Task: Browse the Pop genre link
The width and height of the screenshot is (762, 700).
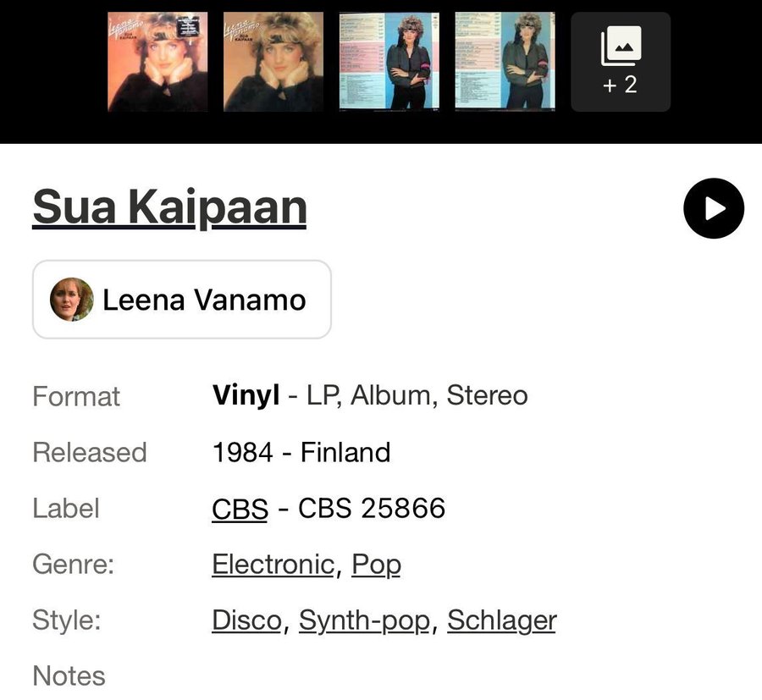Action: (376, 565)
